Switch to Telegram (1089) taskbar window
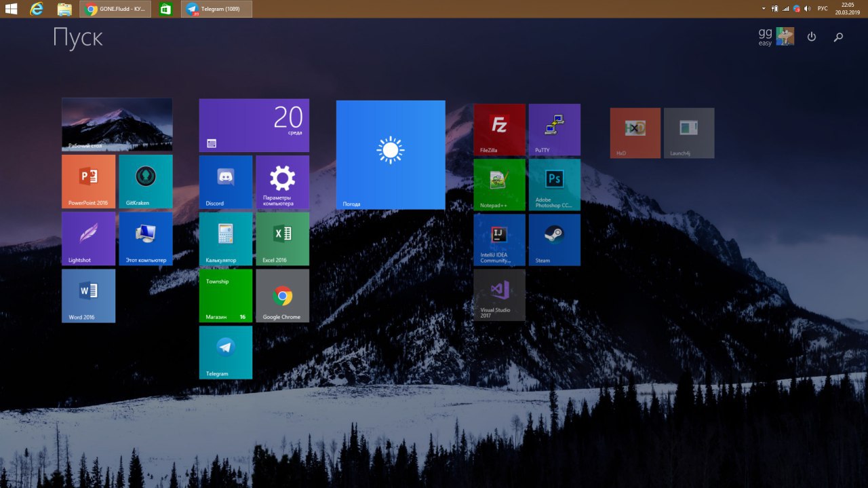This screenshot has height=488, width=868. tap(216, 9)
